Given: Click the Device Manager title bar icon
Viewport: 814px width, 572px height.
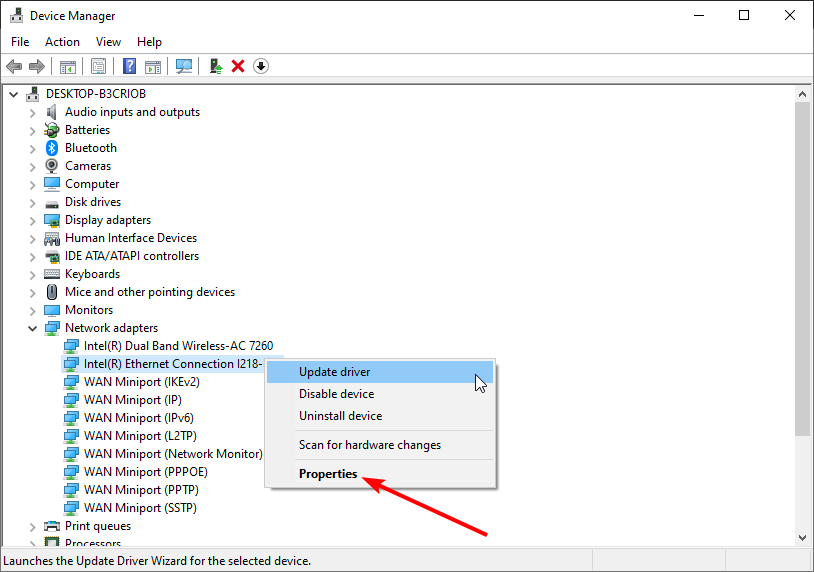Looking at the screenshot, I should pyautogui.click(x=17, y=16).
